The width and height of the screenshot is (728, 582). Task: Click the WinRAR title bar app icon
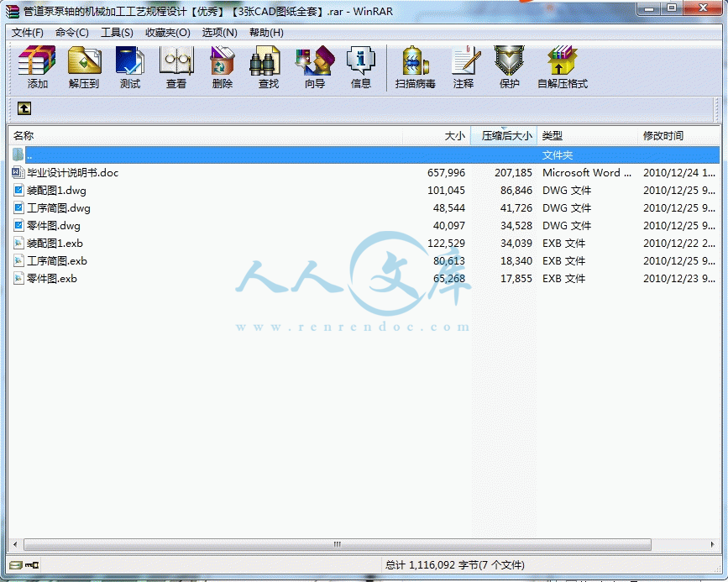[x=13, y=11]
